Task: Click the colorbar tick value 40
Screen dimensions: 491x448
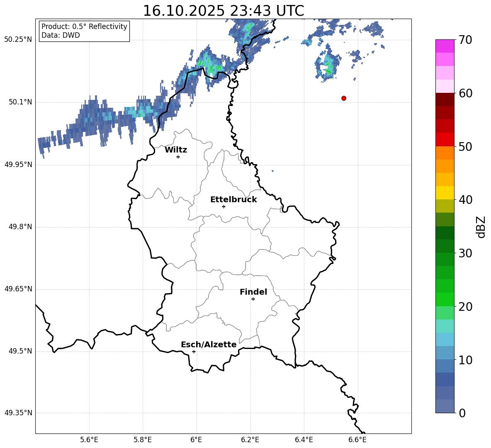Action: [x=466, y=200]
